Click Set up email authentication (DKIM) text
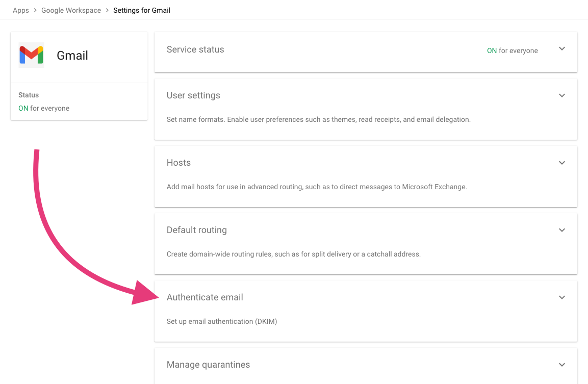The height and width of the screenshot is (384, 588). 222,321
